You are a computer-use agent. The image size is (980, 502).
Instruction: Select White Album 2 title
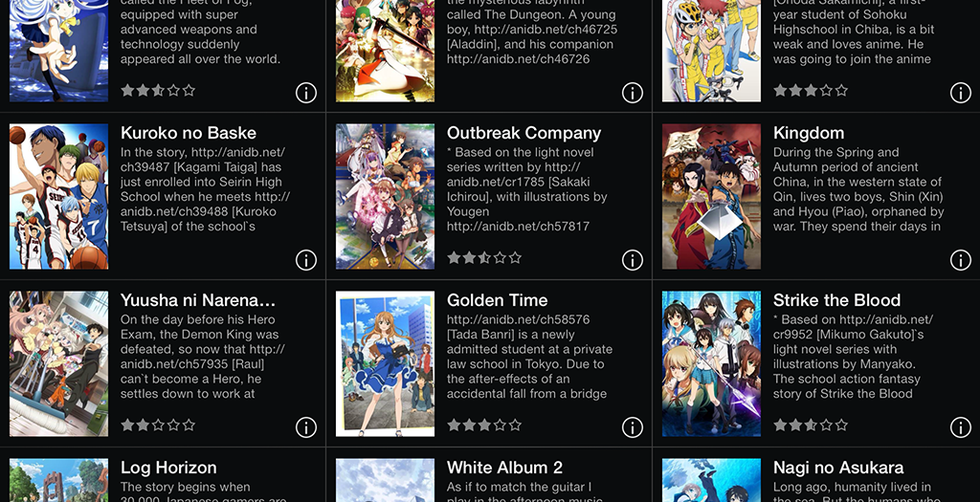pos(505,468)
